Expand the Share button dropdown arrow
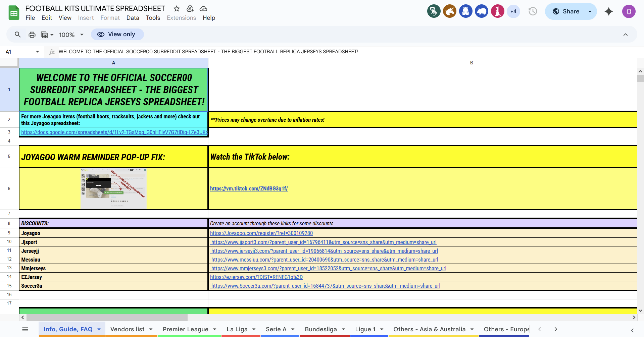The image size is (644, 337). click(590, 11)
